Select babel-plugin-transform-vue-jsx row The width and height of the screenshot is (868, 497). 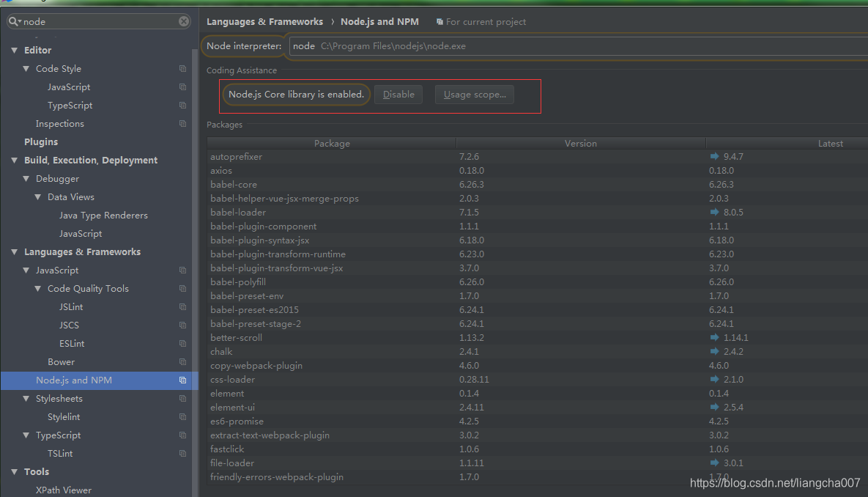(538, 268)
